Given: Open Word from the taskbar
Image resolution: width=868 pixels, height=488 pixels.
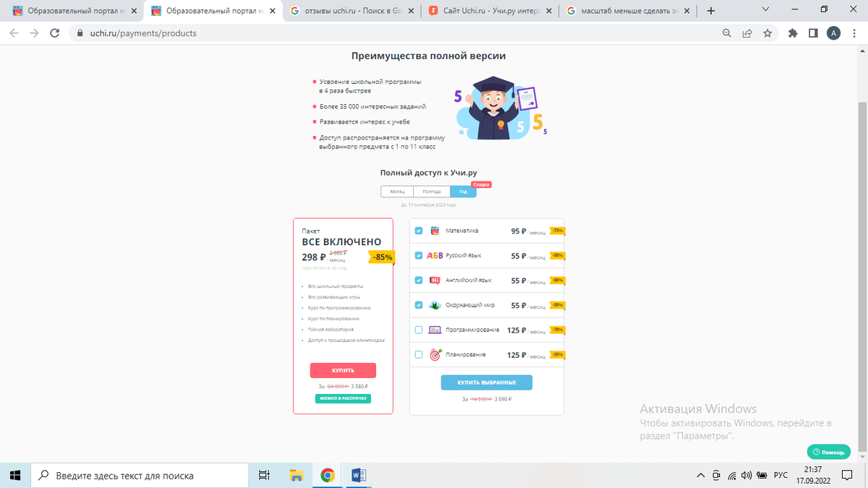Looking at the screenshot, I should tap(359, 475).
